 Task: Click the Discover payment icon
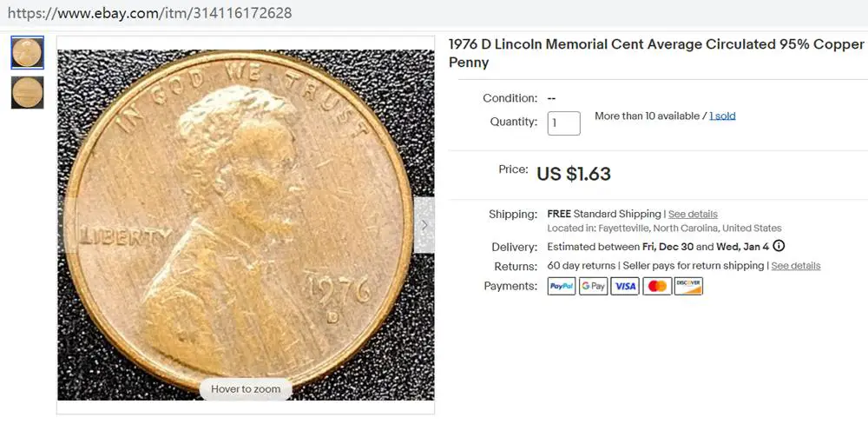pos(688,286)
